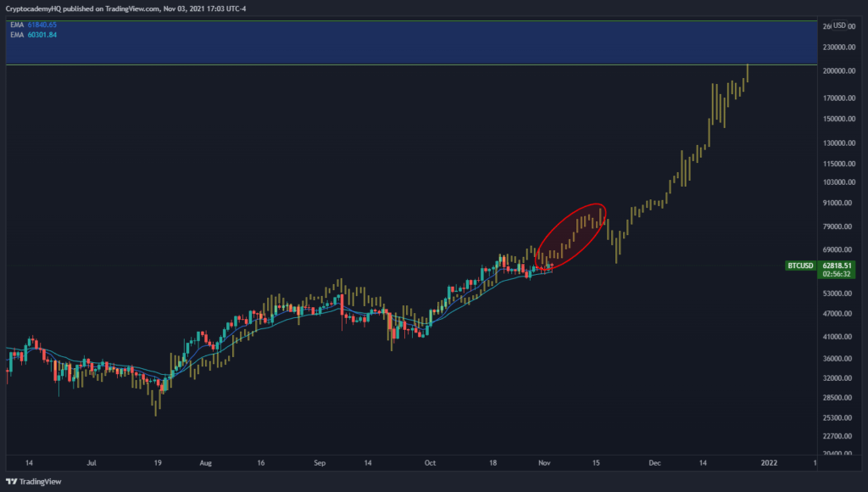The image size is (868, 492).
Task: Click the Dec date axis label
Action: click(655, 463)
